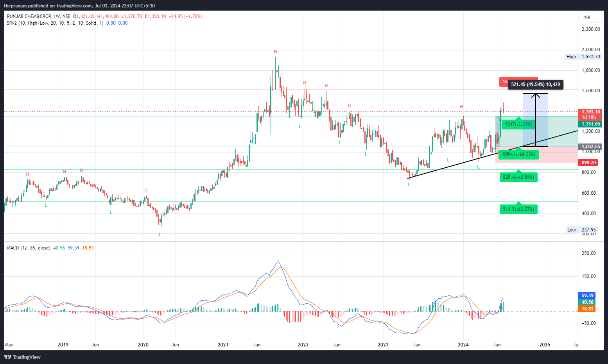Click the High 1,933.70 price label
608x364 pixels.
click(583, 57)
